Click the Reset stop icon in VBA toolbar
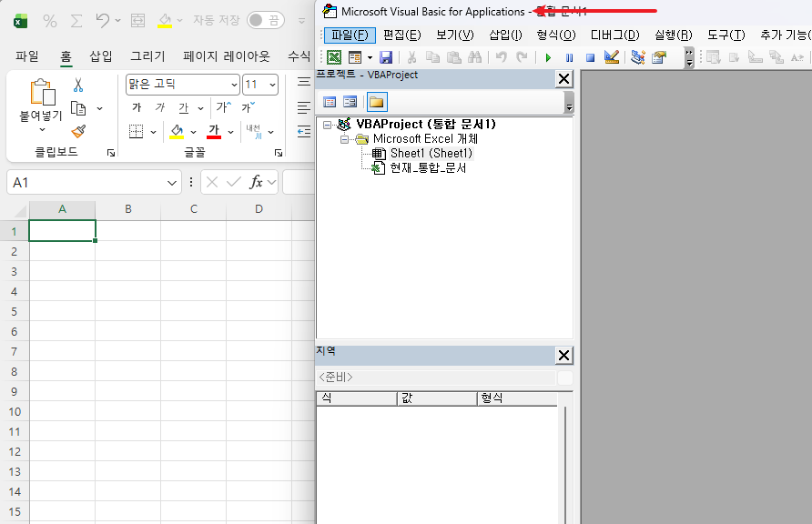The height and width of the screenshot is (524, 812). [x=591, y=57]
